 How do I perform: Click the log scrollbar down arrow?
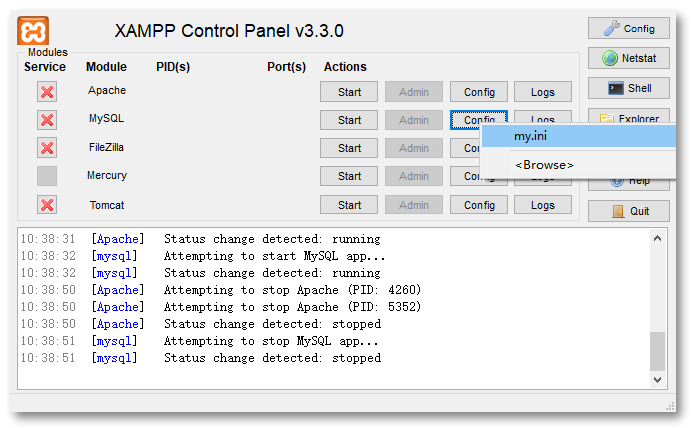[658, 380]
